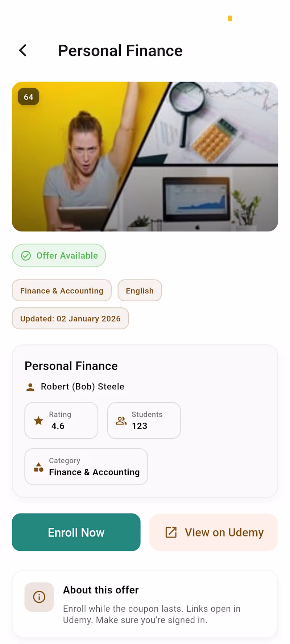Click the students group icon
The height and width of the screenshot is (644, 290).
[x=121, y=421]
